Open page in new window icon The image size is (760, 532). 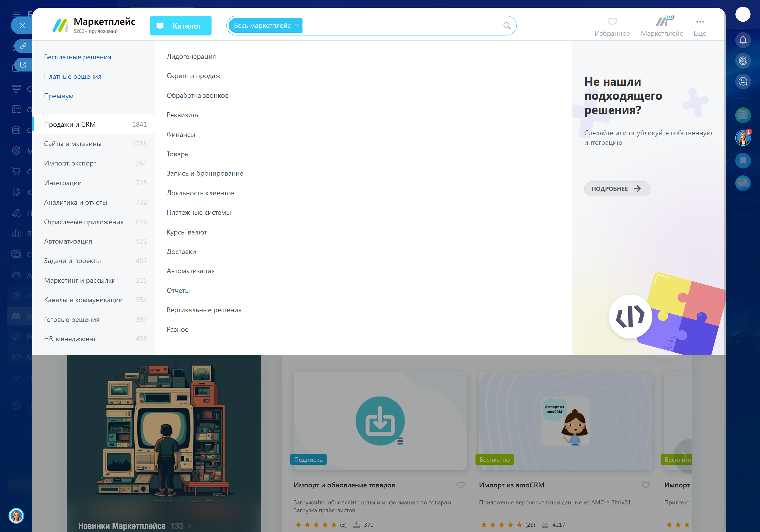click(23, 65)
